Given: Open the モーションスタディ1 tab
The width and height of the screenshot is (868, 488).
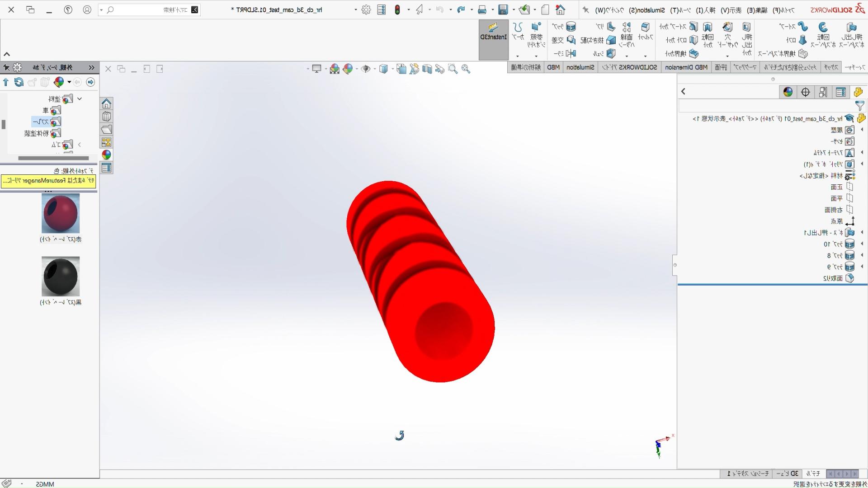Looking at the screenshot, I should [748, 474].
